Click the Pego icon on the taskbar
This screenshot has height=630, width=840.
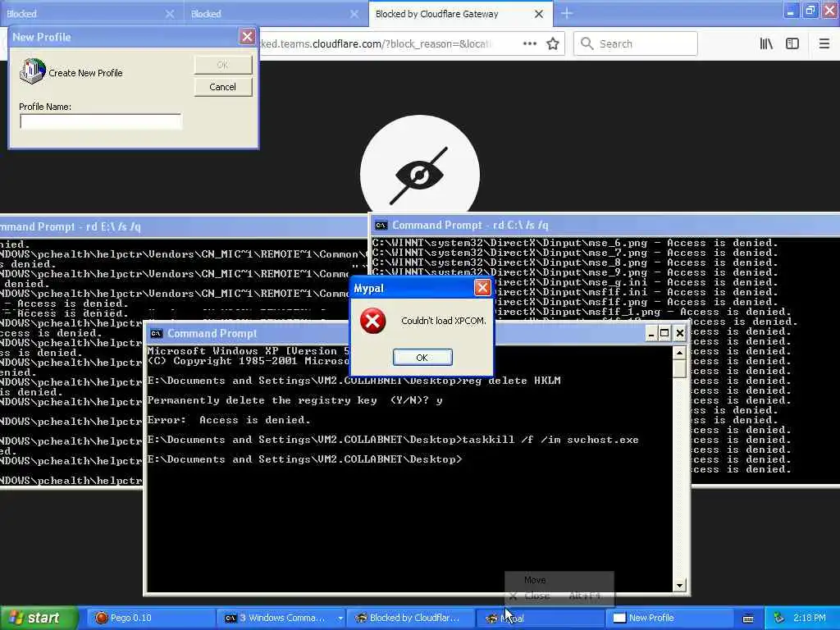(x=101, y=618)
